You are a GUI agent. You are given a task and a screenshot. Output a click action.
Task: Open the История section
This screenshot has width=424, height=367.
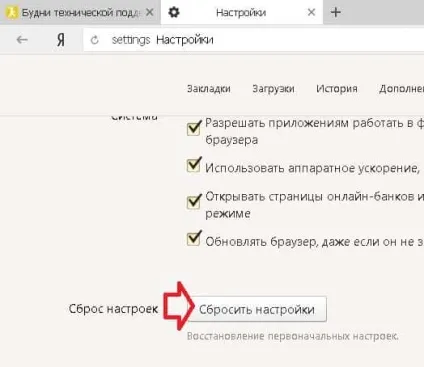(x=337, y=89)
